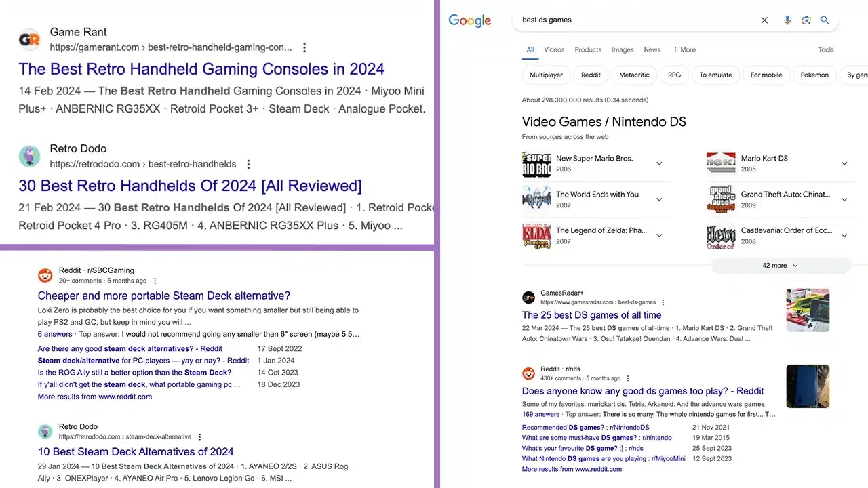This screenshot has width=868, height=488.
Task: Switch to the News tab
Action: click(x=652, y=49)
